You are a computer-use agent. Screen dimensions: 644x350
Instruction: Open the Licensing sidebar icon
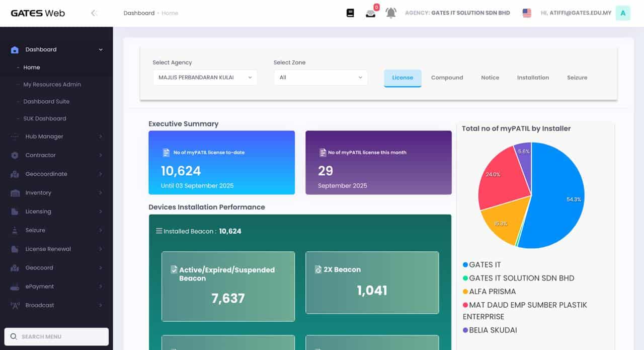click(x=15, y=212)
